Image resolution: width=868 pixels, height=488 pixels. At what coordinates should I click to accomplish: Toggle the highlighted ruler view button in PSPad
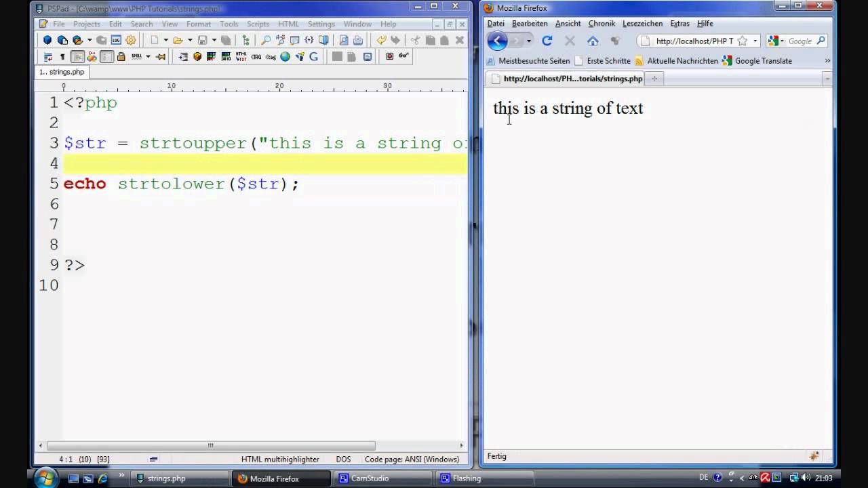coord(106,57)
